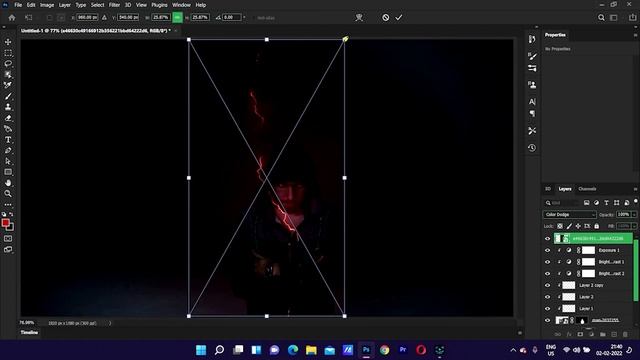Click the red foreground color swatch
The width and height of the screenshot is (640, 360).
[x=5, y=223]
